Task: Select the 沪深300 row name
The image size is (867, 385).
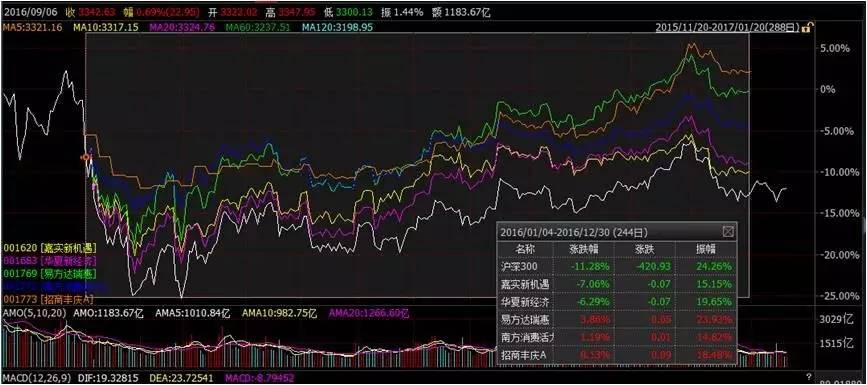Action: 518,267
